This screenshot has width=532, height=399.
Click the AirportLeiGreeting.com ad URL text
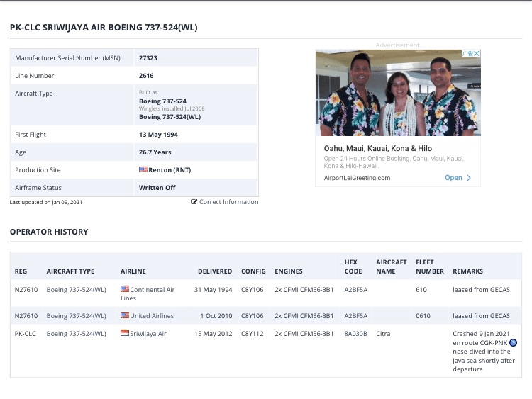358,178
